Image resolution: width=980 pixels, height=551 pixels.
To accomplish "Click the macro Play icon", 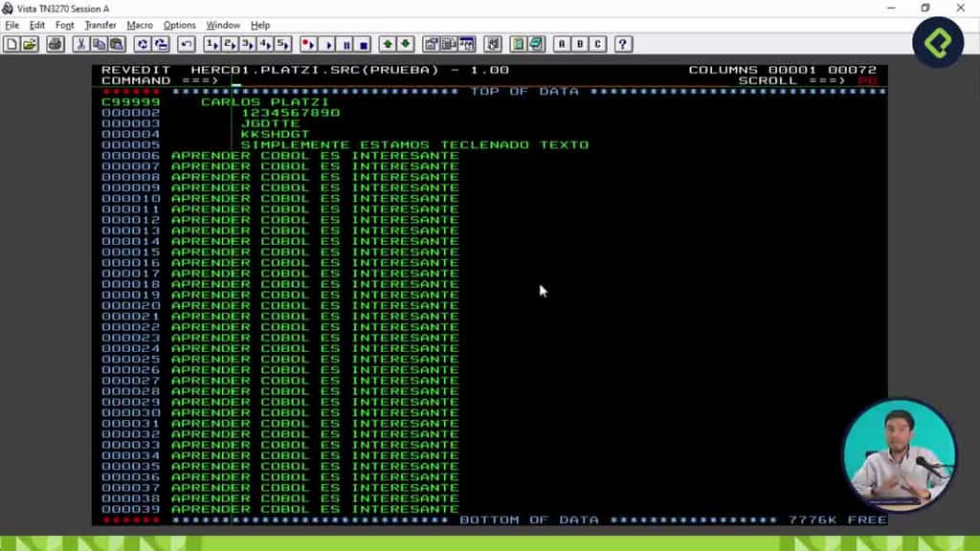I will point(328,44).
